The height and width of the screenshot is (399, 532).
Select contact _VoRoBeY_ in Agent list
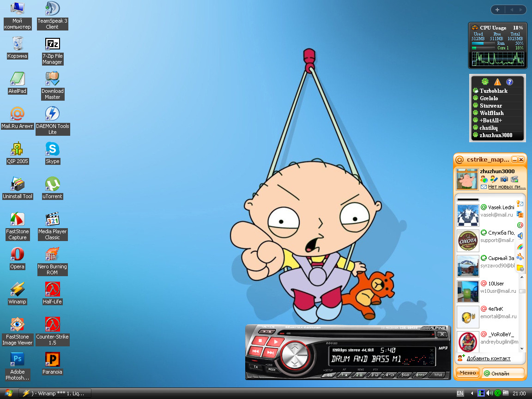(487, 341)
